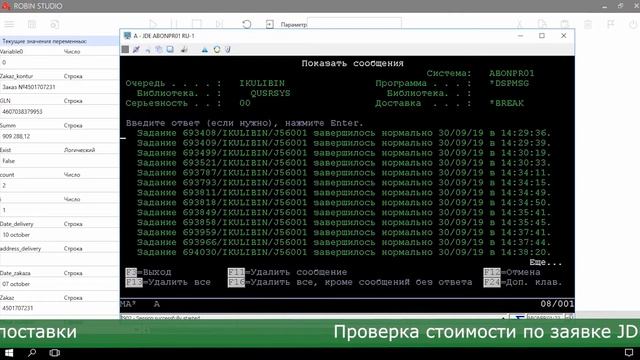Open the Windows Start menu

pyautogui.click(x=9, y=353)
